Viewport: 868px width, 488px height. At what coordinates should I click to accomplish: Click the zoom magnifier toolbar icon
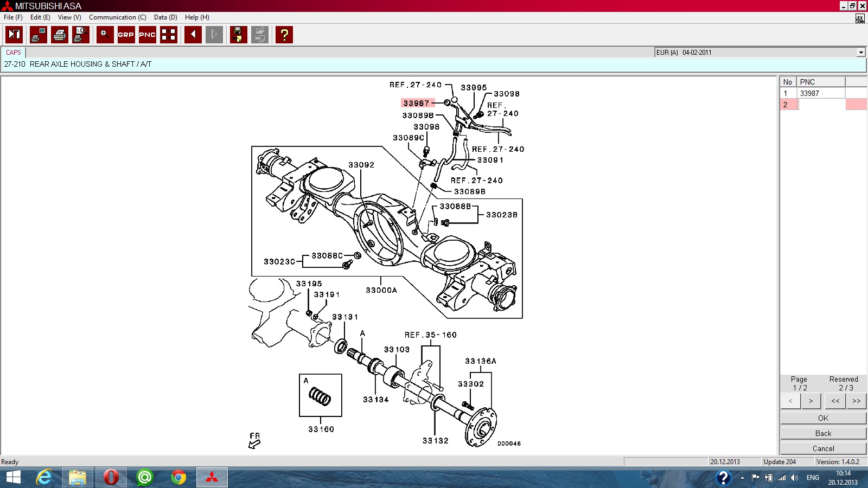105,35
